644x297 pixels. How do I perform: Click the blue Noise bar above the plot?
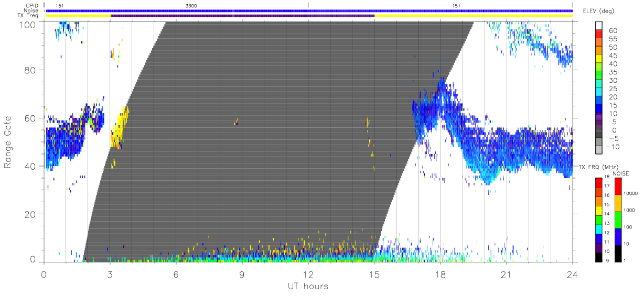pyautogui.click(x=309, y=10)
